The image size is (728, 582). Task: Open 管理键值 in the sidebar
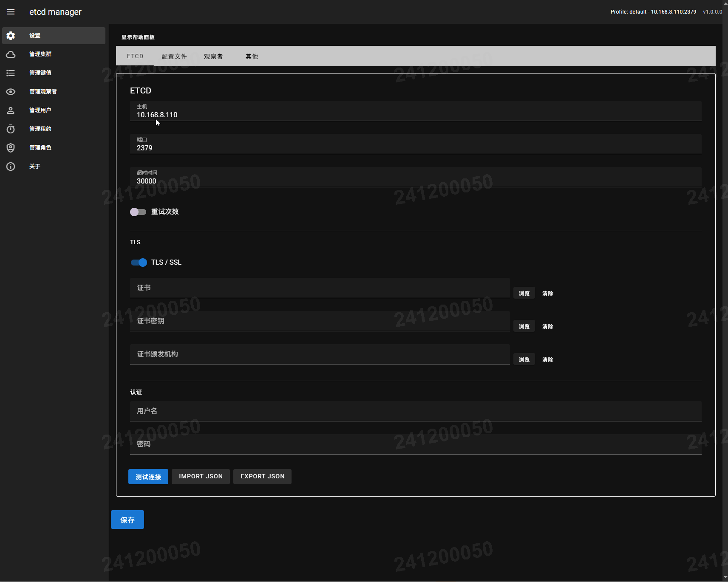[x=54, y=73]
